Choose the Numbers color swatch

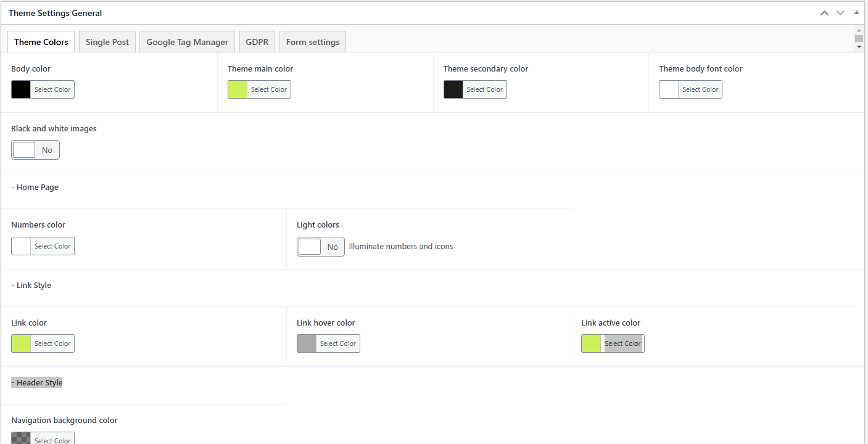[x=21, y=246]
